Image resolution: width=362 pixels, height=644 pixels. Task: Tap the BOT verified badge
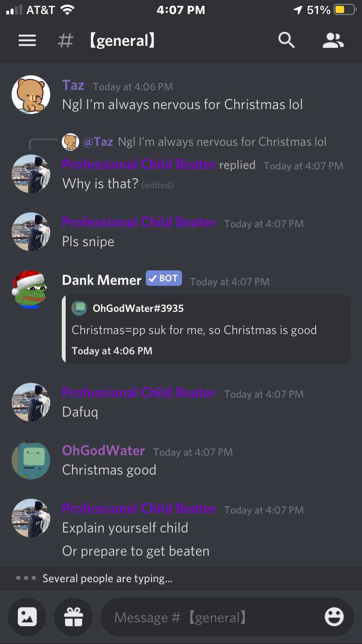coord(164,278)
